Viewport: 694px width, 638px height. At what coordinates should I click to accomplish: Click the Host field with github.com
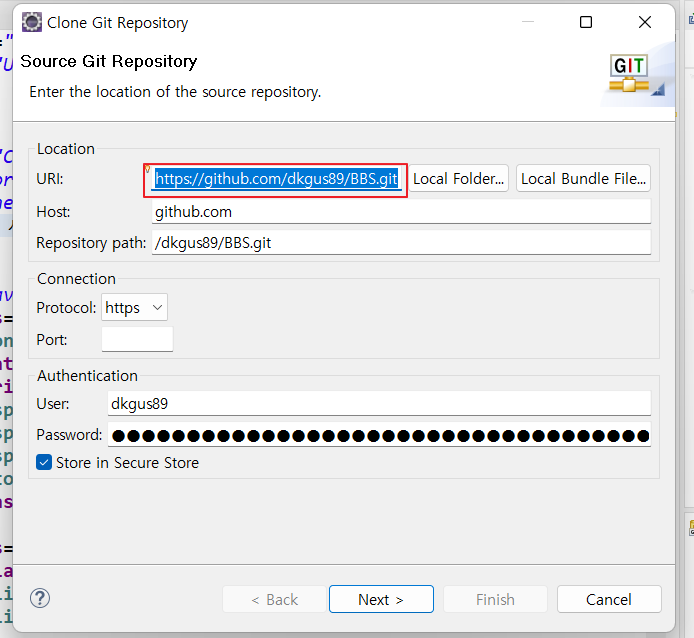click(x=401, y=212)
